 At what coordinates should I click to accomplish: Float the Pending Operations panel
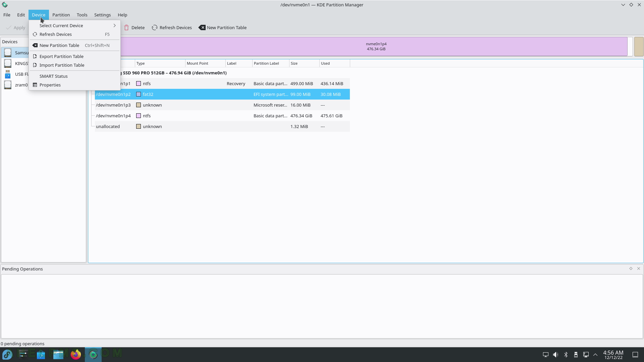[631, 268]
